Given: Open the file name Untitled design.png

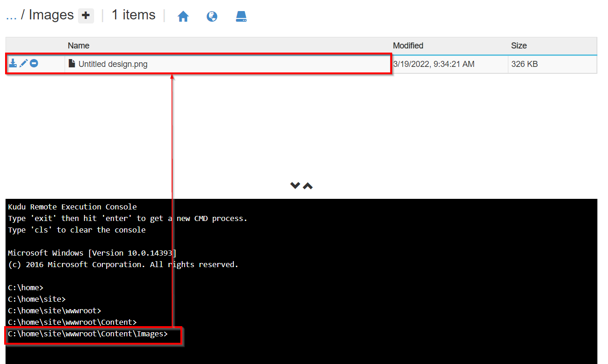Looking at the screenshot, I should [x=113, y=64].
